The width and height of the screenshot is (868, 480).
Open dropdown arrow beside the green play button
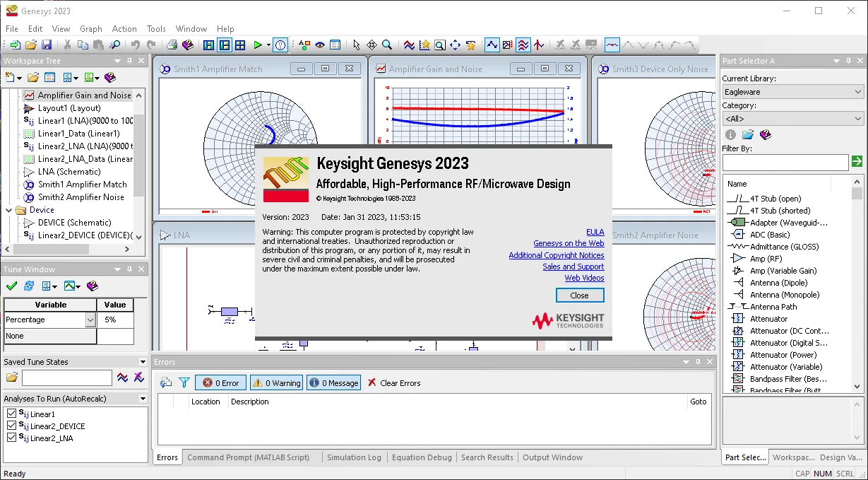point(268,45)
